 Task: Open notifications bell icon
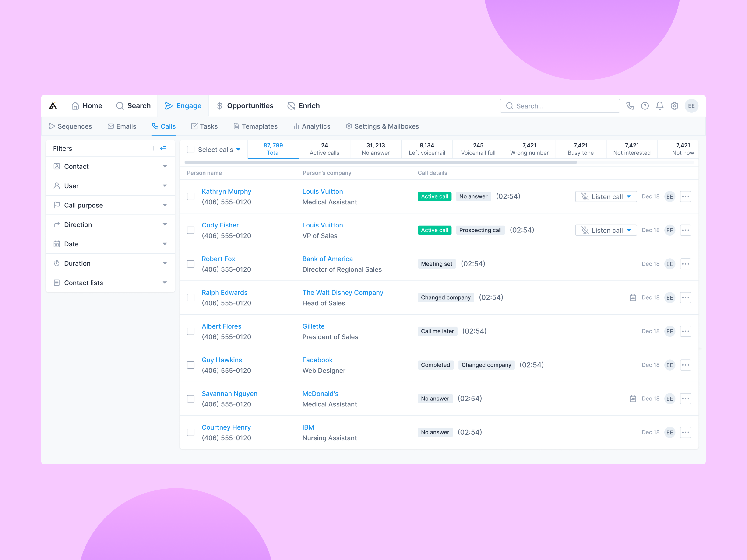pos(659,106)
